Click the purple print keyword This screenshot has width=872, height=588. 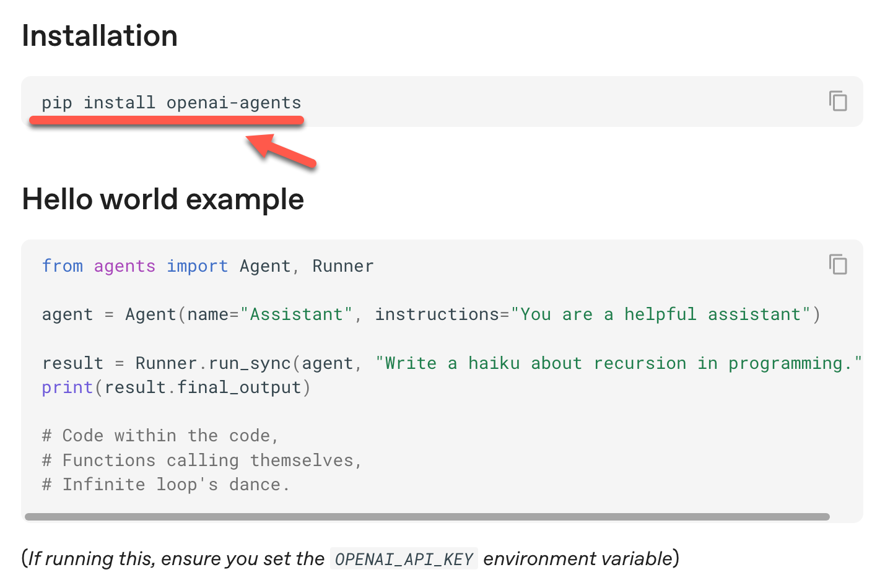point(67,387)
